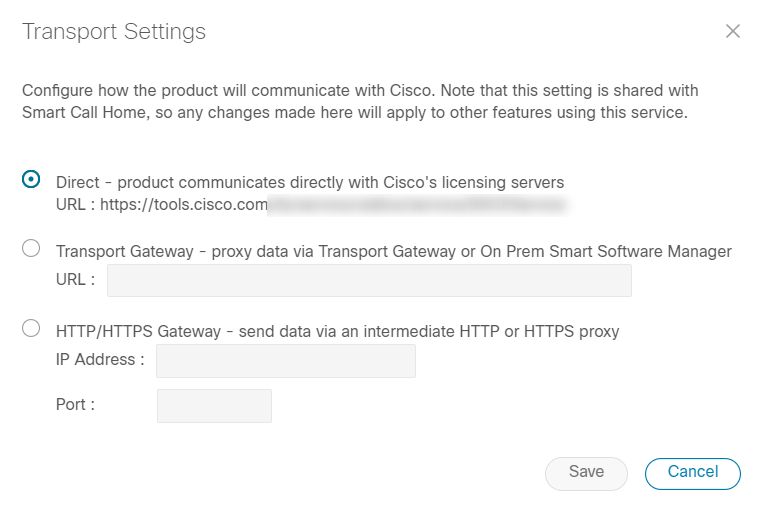Click the "URL :" label beside the gateway field
The image size is (761, 510).
[76, 280]
